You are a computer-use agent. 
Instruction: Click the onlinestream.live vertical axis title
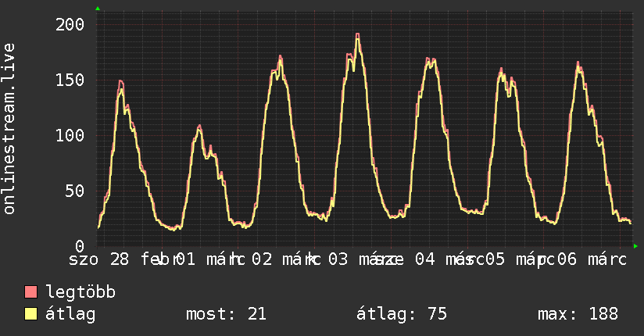coord(9,129)
